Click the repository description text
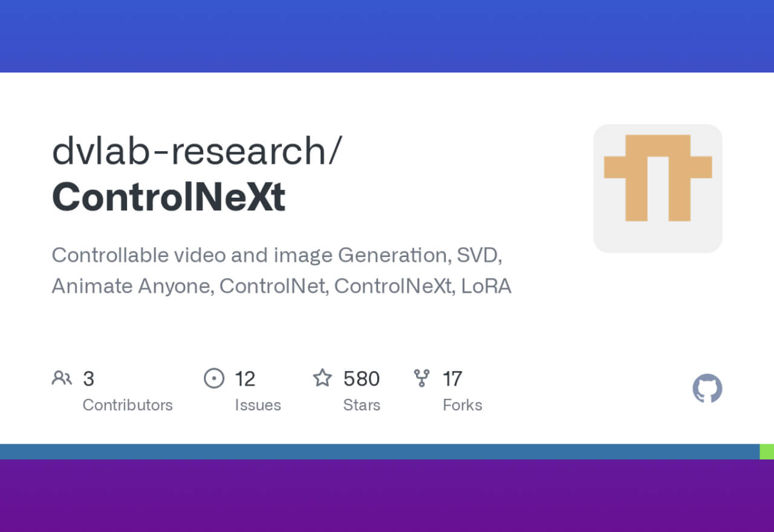The image size is (774, 532). (281, 270)
